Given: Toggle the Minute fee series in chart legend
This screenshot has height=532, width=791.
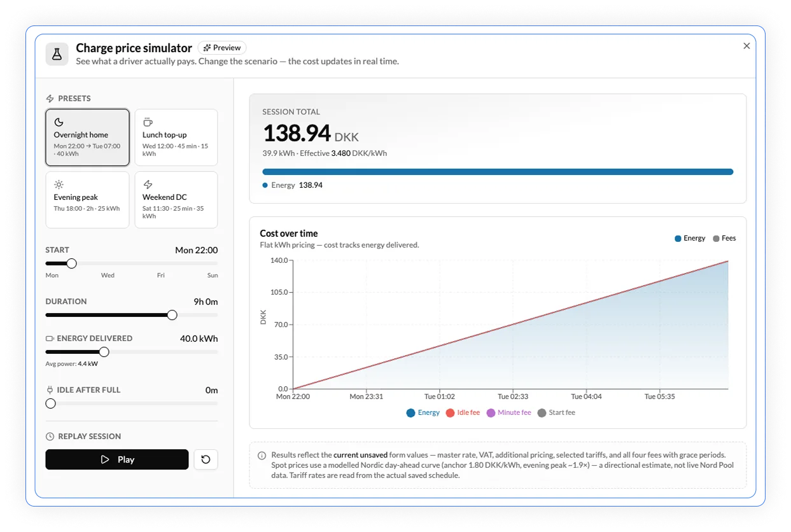Looking at the screenshot, I should tap(509, 413).
